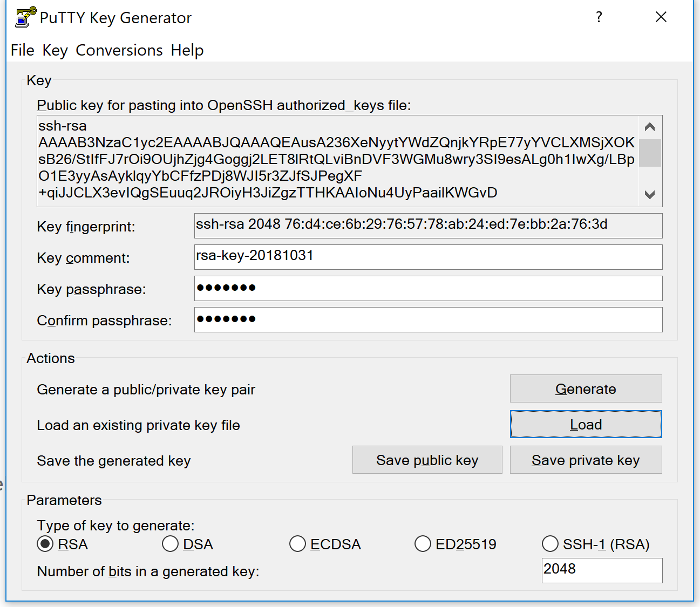This screenshot has width=700, height=607.
Task: Open the File menu
Action: (23, 50)
